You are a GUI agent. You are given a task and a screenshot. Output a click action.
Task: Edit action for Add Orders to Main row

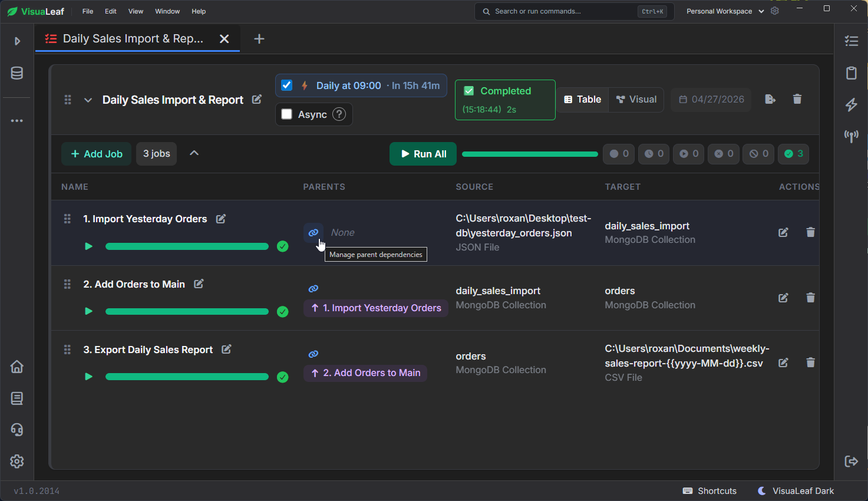pyautogui.click(x=783, y=298)
